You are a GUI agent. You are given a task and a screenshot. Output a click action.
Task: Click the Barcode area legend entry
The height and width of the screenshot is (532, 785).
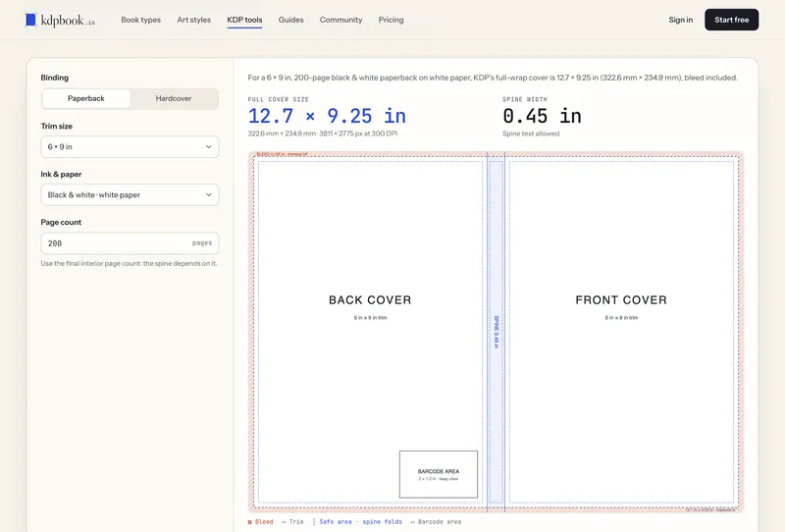pyautogui.click(x=436, y=522)
